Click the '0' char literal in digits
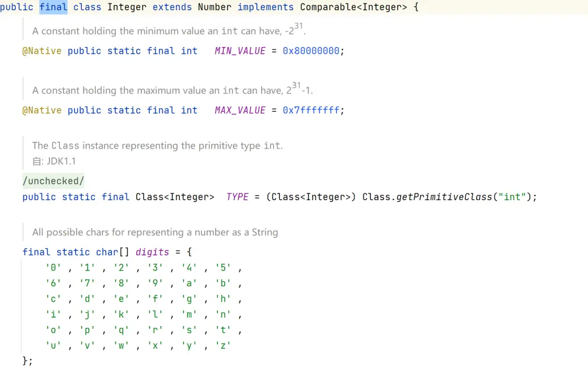The width and height of the screenshot is (588, 372). [x=53, y=267]
